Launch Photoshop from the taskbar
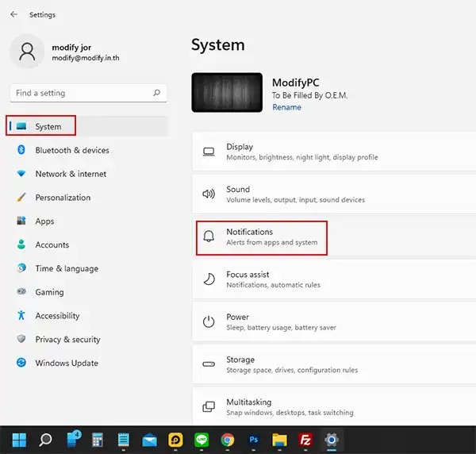 click(254, 439)
